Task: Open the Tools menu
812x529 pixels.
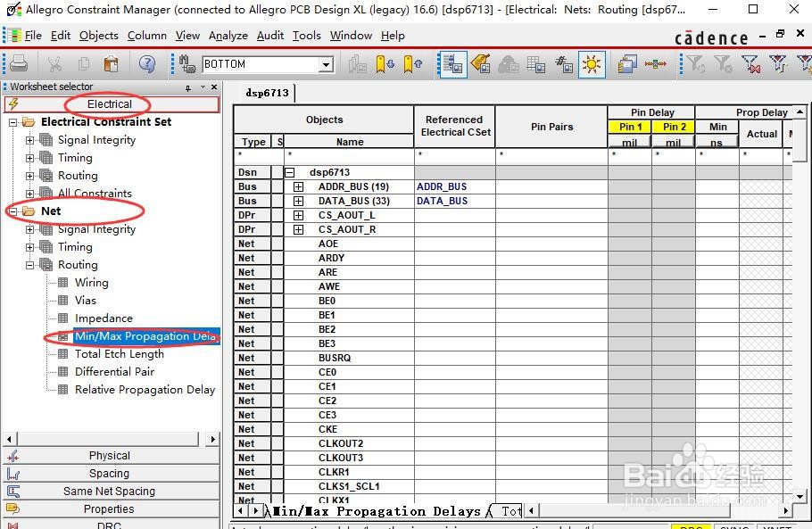Action: 307,36
